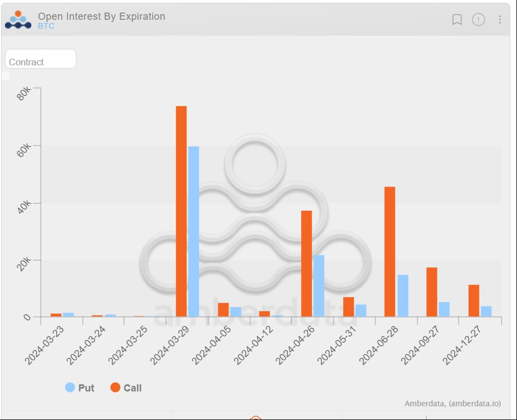This screenshot has height=420, width=517.
Task: Toggle the Call series in legend
Action: click(126, 388)
